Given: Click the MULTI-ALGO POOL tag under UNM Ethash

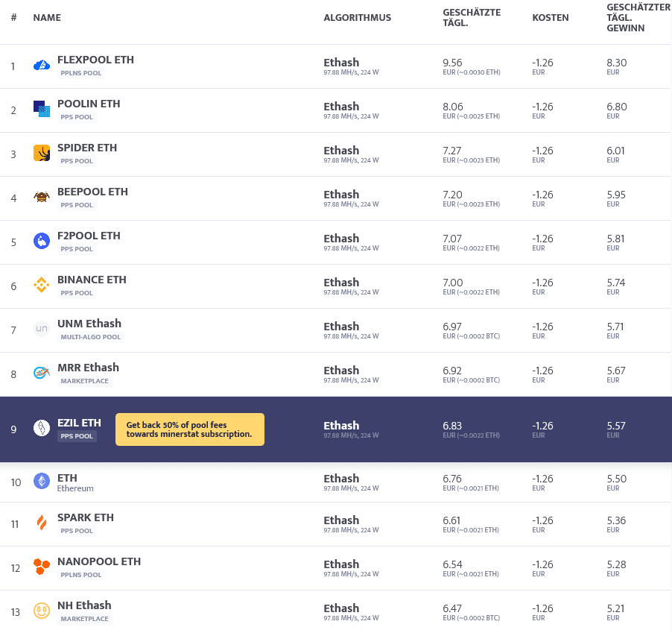Looking at the screenshot, I should [90, 337].
